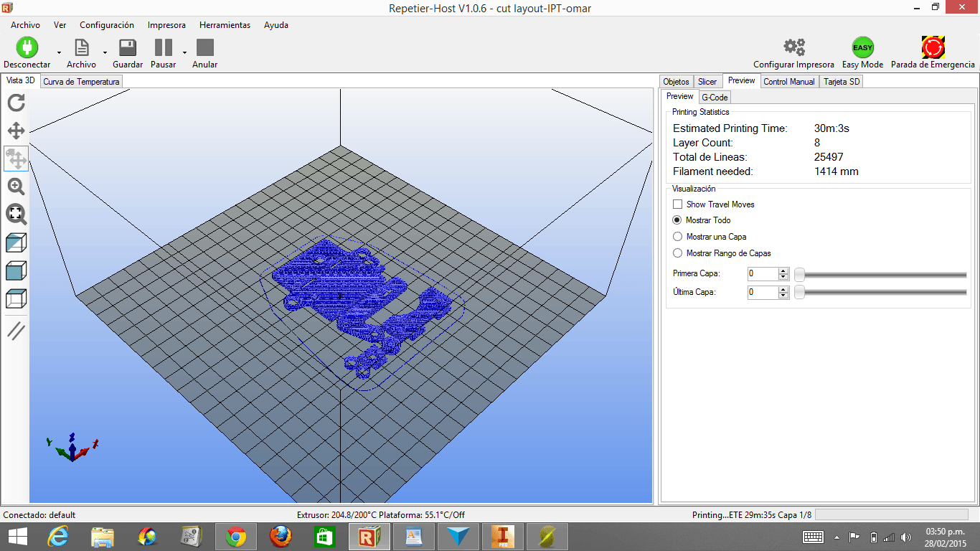The width and height of the screenshot is (980, 551).
Task: Click the Repetier-Host taskbar icon
Action: pyautogui.click(x=369, y=537)
